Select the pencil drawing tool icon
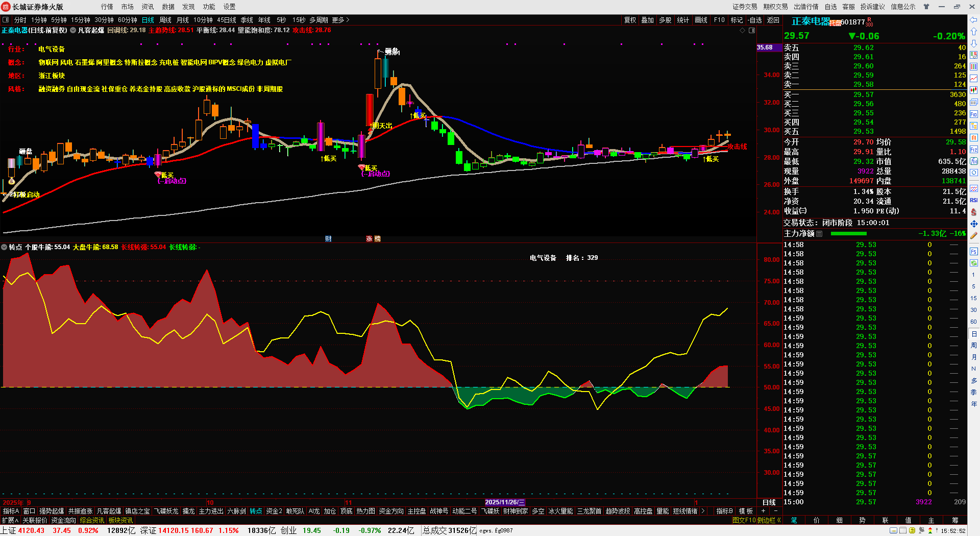Image resolution: width=980 pixels, height=536 pixels. click(x=973, y=235)
